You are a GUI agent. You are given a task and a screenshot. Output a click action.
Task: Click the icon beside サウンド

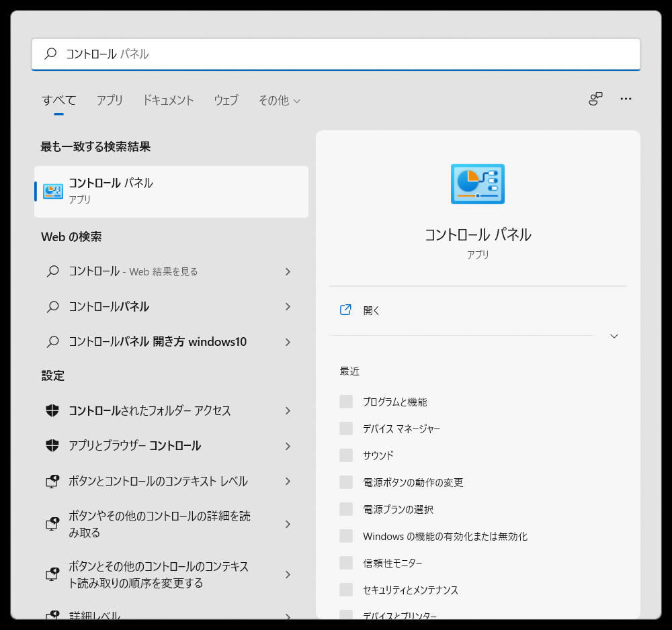click(x=346, y=455)
